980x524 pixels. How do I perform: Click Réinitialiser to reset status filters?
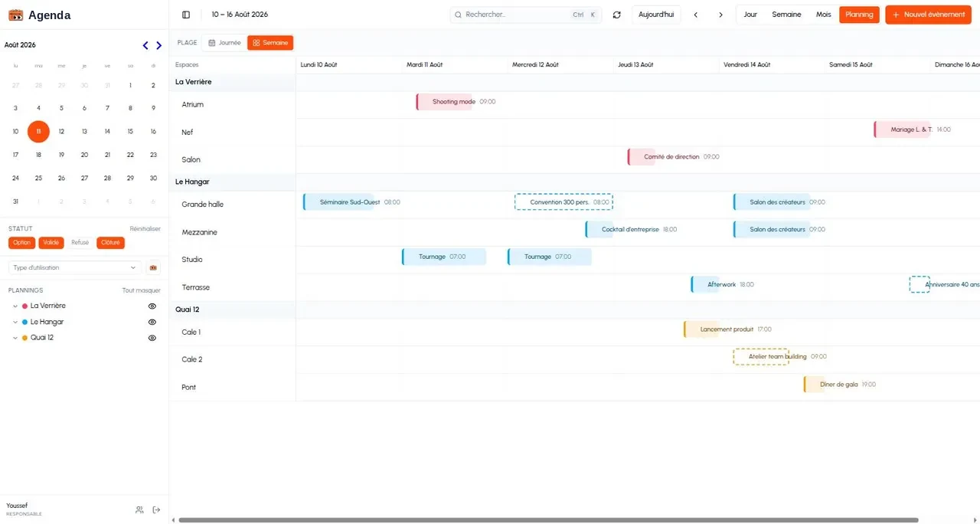tap(145, 229)
